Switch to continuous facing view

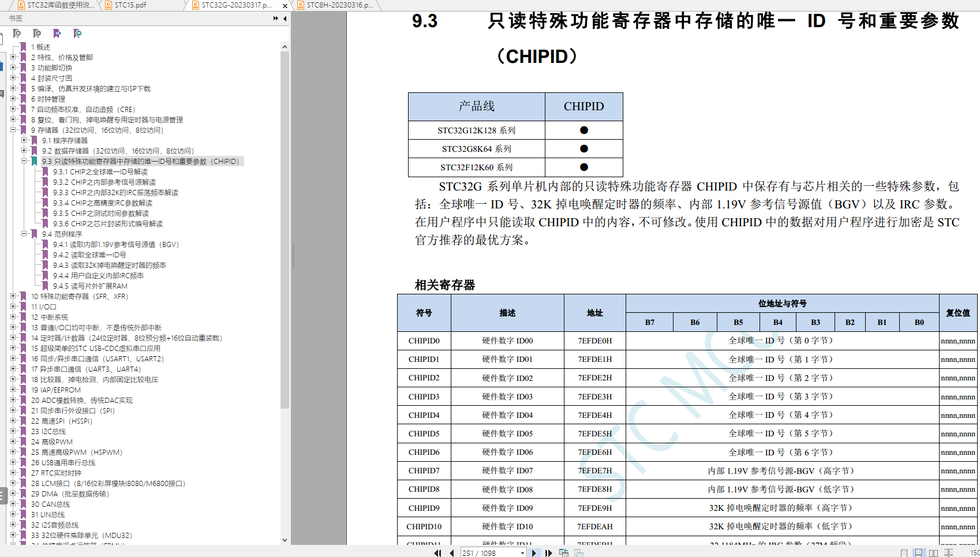tap(948, 553)
